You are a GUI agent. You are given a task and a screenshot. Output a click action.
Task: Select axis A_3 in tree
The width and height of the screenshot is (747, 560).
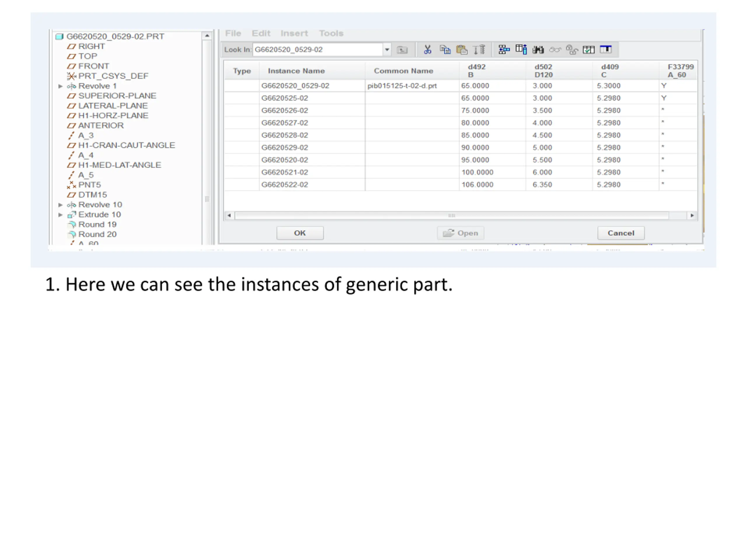coord(86,135)
